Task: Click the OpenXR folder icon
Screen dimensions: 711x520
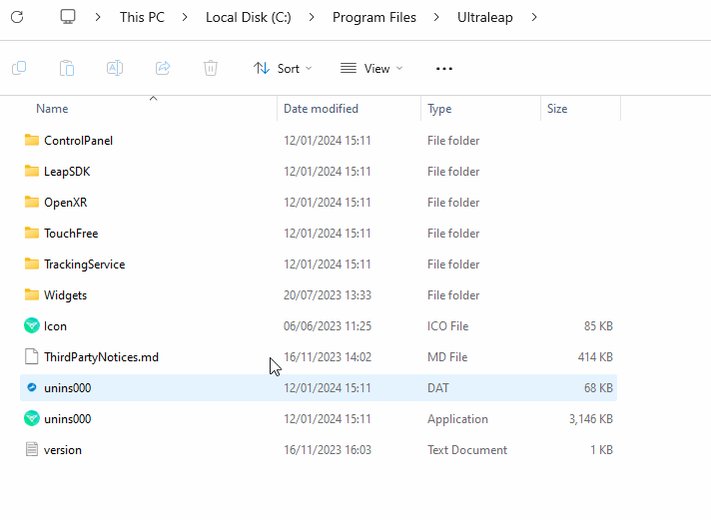Action: coord(32,202)
